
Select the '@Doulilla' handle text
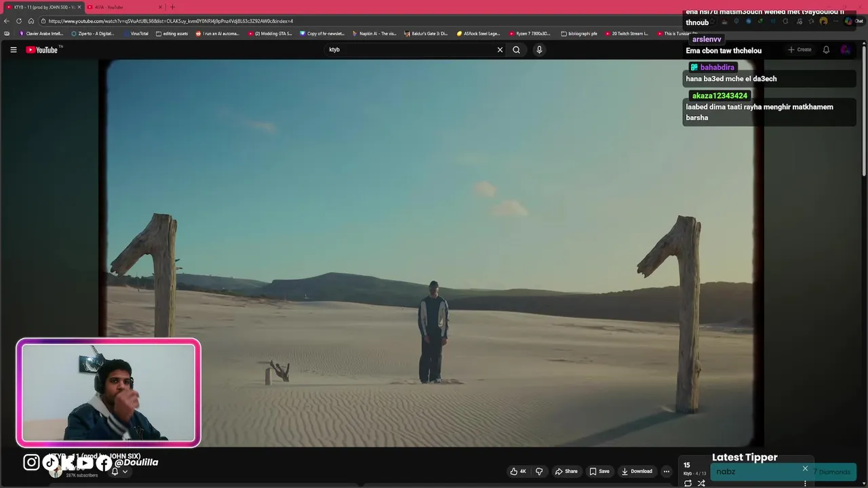136,462
